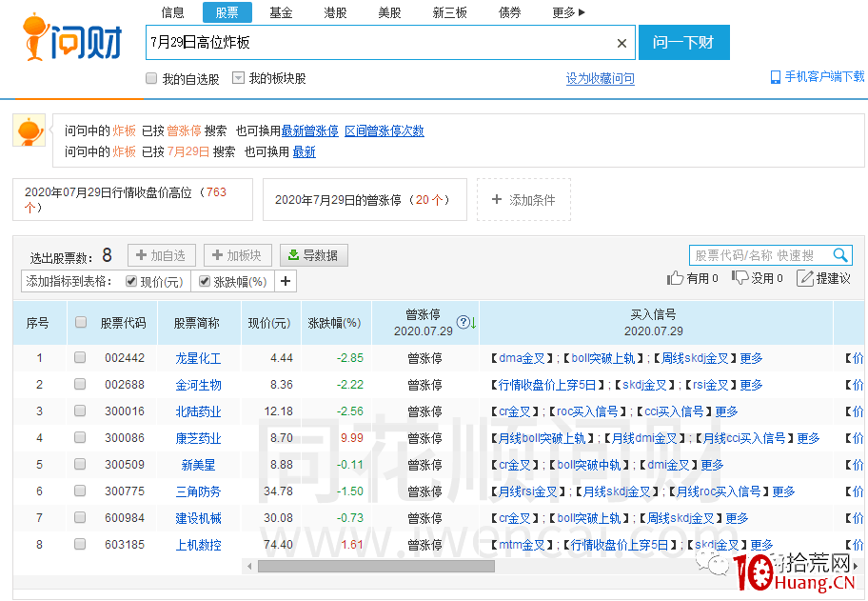Clear the query with the × icon
The height and width of the screenshot is (601, 868).
coord(621,43)
